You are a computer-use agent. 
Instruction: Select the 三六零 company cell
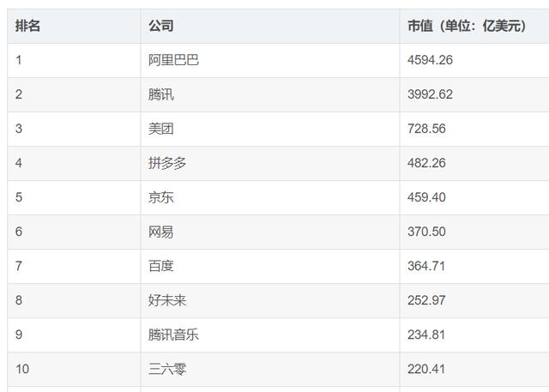tap(270, 369)
